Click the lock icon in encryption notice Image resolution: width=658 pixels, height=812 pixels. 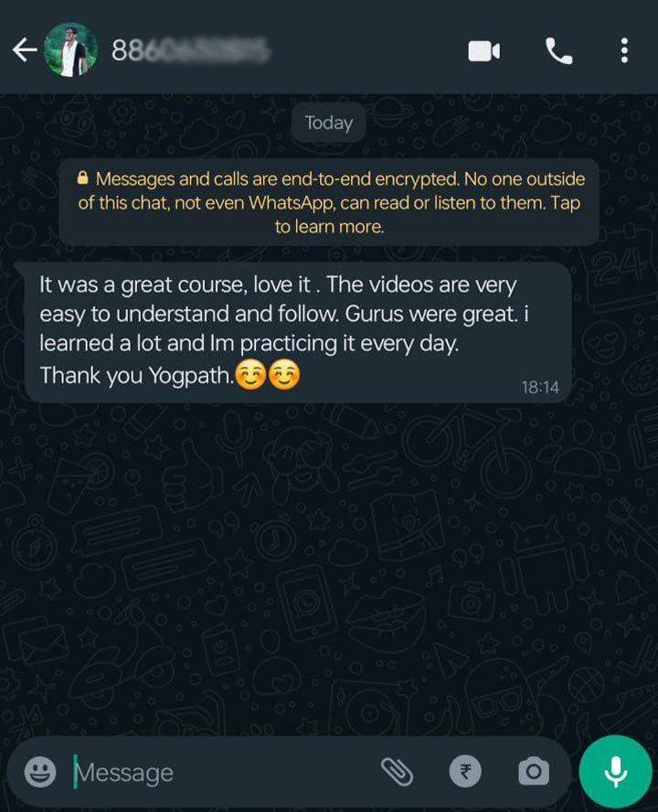coord(83,178)
